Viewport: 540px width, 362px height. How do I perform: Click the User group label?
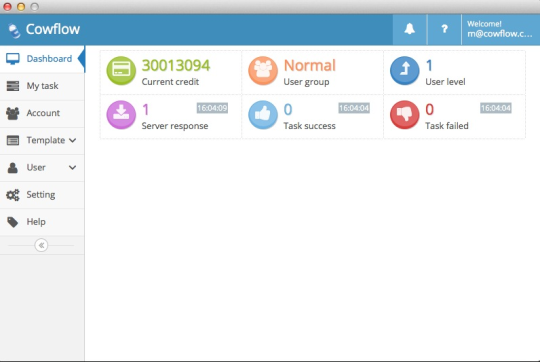pyautogui.click(x=306, y=82)
